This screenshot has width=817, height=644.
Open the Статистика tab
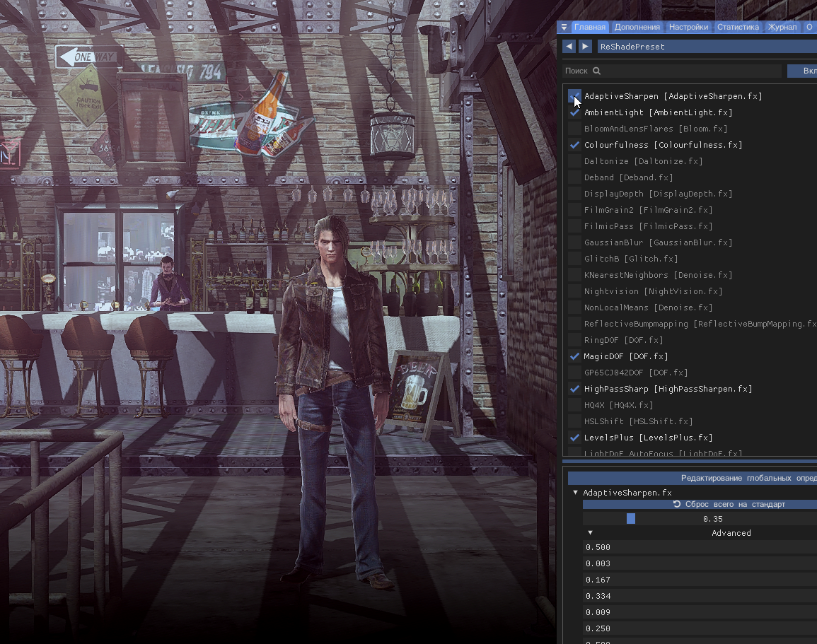point(738,28)
